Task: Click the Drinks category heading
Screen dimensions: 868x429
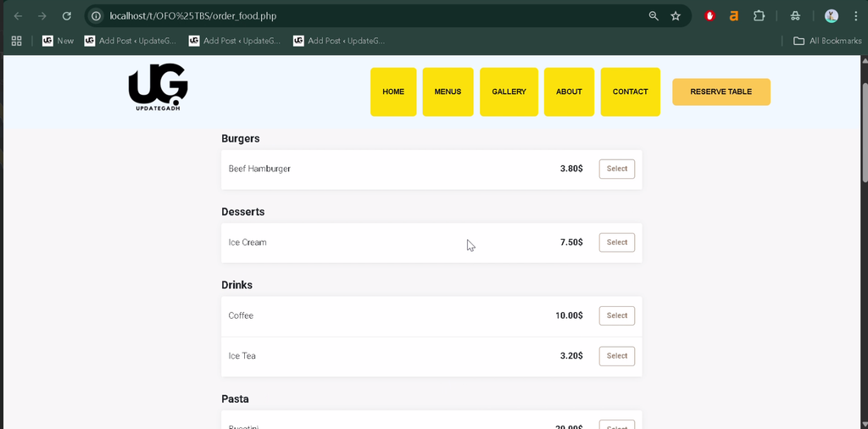Action: tap(237, 285)
